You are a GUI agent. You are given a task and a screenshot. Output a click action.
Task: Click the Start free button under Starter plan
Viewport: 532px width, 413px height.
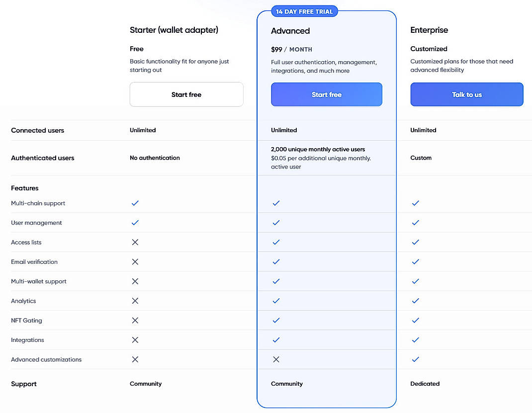point(186,94)
